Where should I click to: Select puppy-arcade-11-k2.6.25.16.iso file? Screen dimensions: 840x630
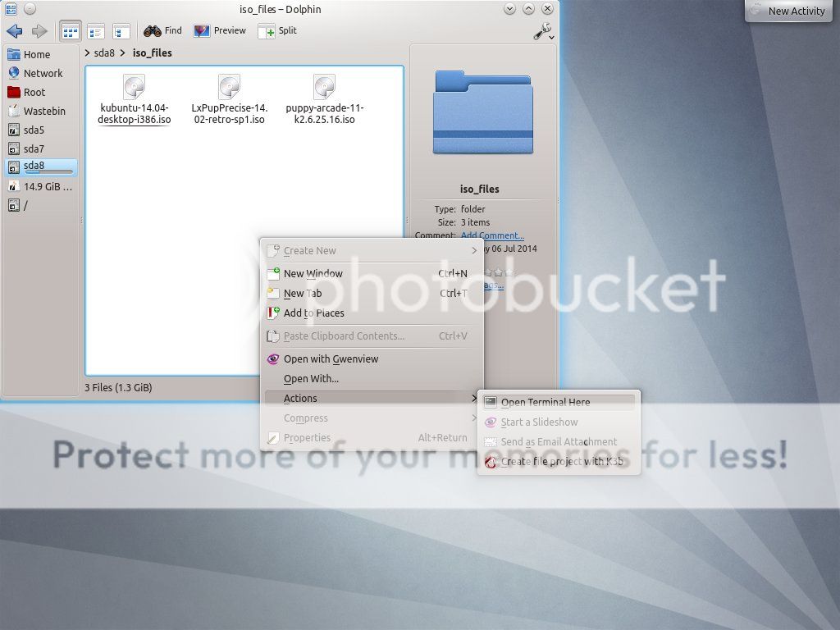(325, 99)
